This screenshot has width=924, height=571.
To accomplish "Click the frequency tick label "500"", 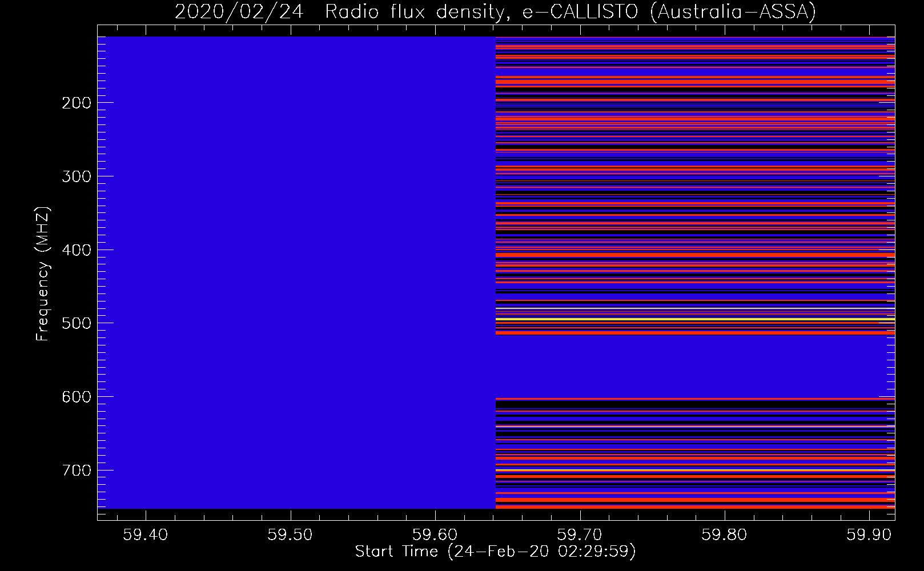I will 77,323.
